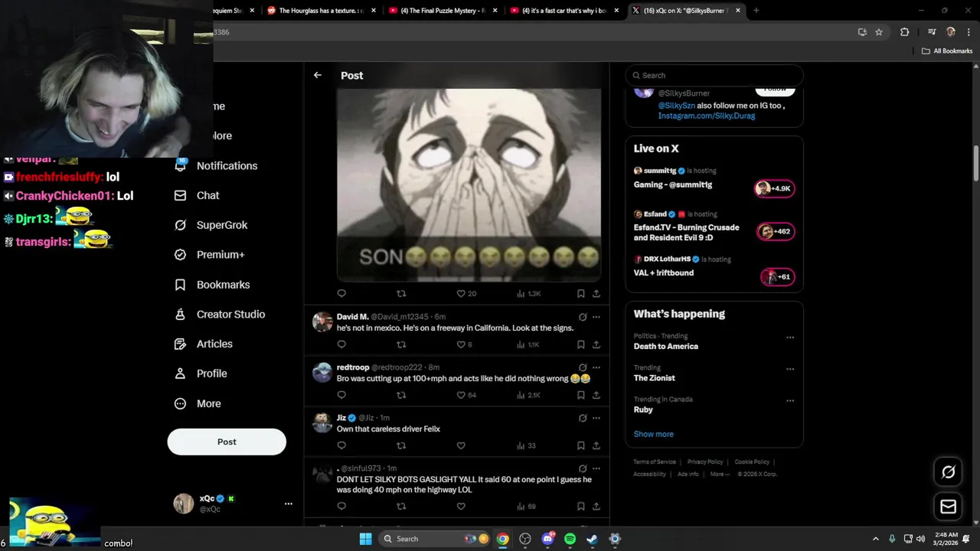Open David M. profile avatar
Screen dimensions: 980x551
pyautogui.click(x=322, y=321)
